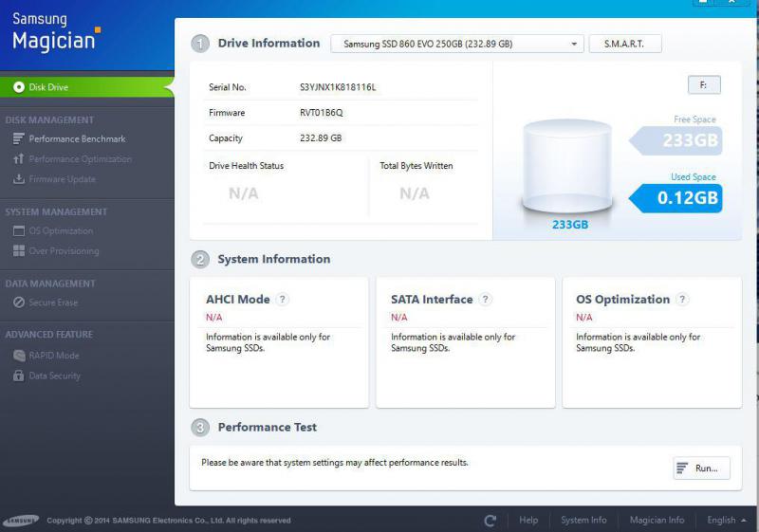Open the sidebar OS Optimization page
The image size is (759, 532).
[x=61, y=230]
